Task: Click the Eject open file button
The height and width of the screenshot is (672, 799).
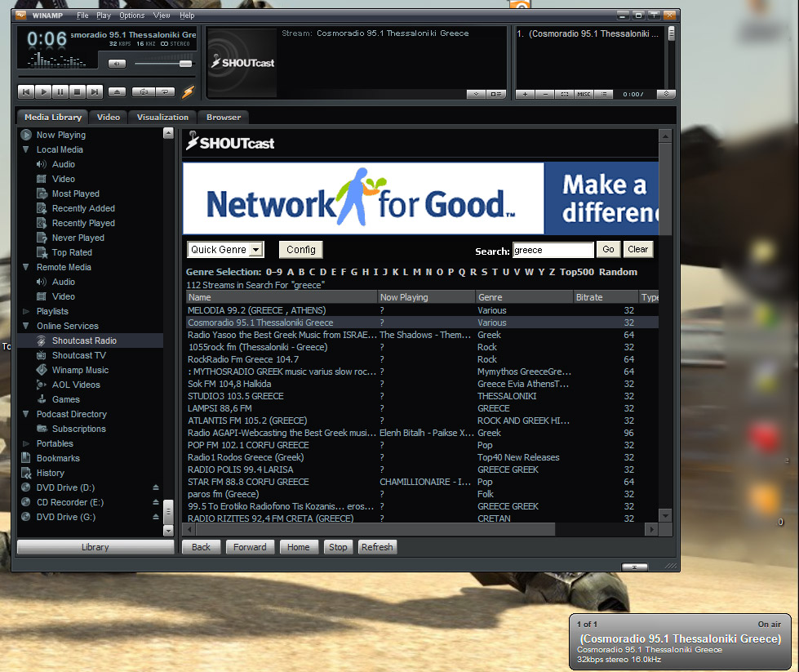Action: point(117,91)
